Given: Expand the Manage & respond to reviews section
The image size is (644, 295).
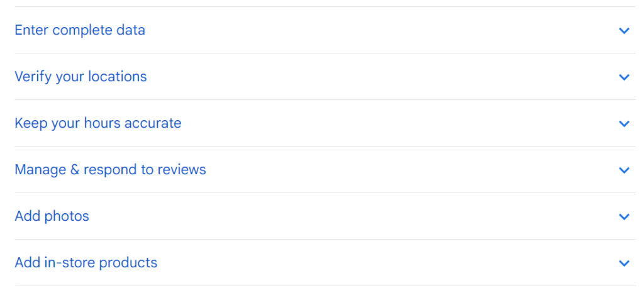Looking at the screenshot, I should (325, 169).
